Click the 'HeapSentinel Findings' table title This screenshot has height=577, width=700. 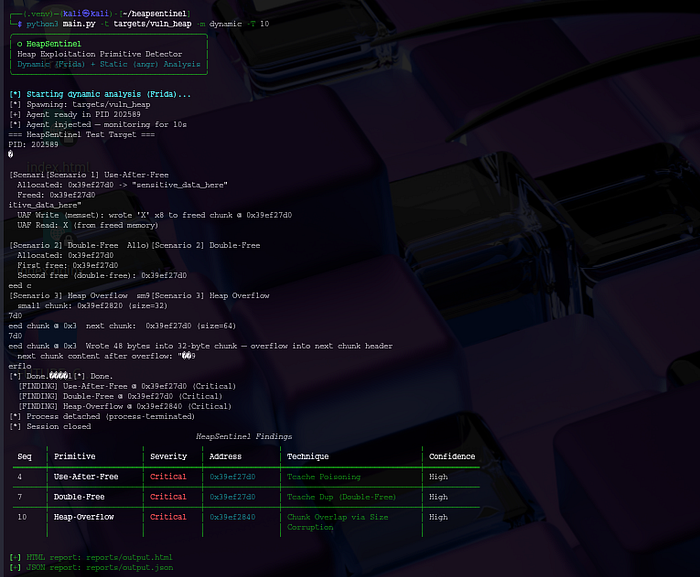[x=244, y=437]
